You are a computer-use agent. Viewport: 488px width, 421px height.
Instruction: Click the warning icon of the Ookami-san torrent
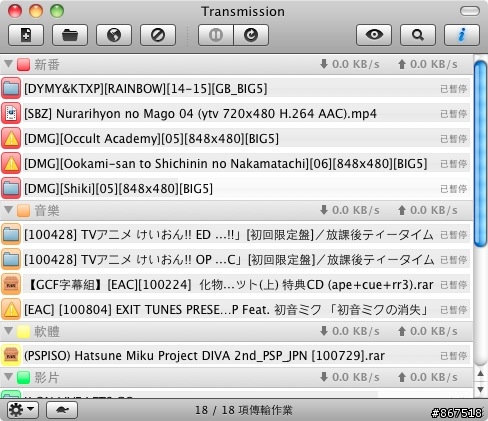coord(11,163)
